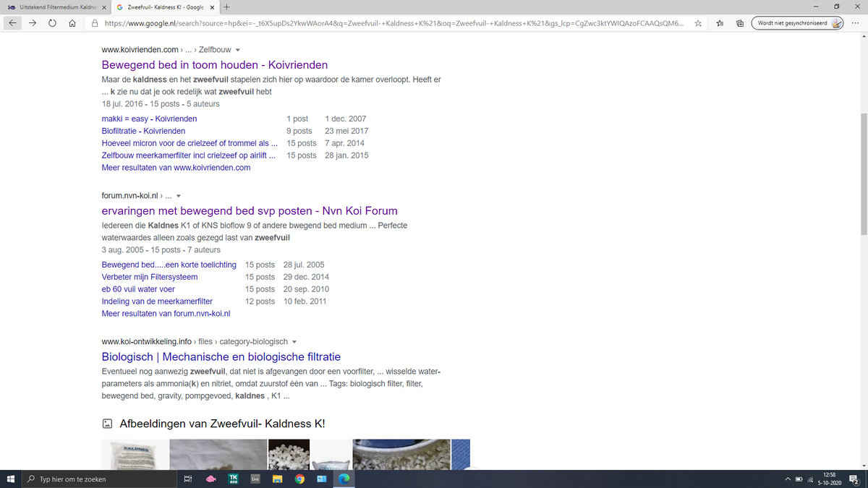Open 'Meer resultaten van forum.nvn-koi.nl' link

(166, 314)
